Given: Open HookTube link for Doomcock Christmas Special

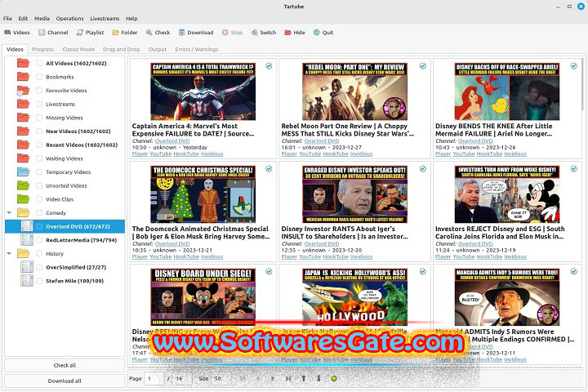Looking at the screenshot, I should click(186, 256).
